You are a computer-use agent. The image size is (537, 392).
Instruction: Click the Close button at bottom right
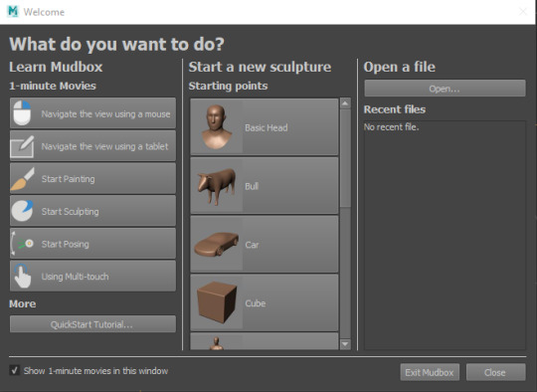(x=495, y=372)
